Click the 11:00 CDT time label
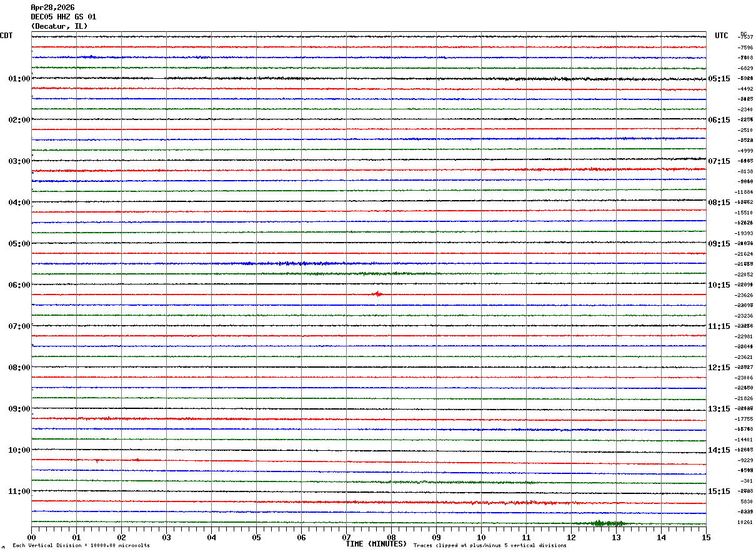Image resolution: width=756 pixels, height=554 pixels. click(19, 491)
